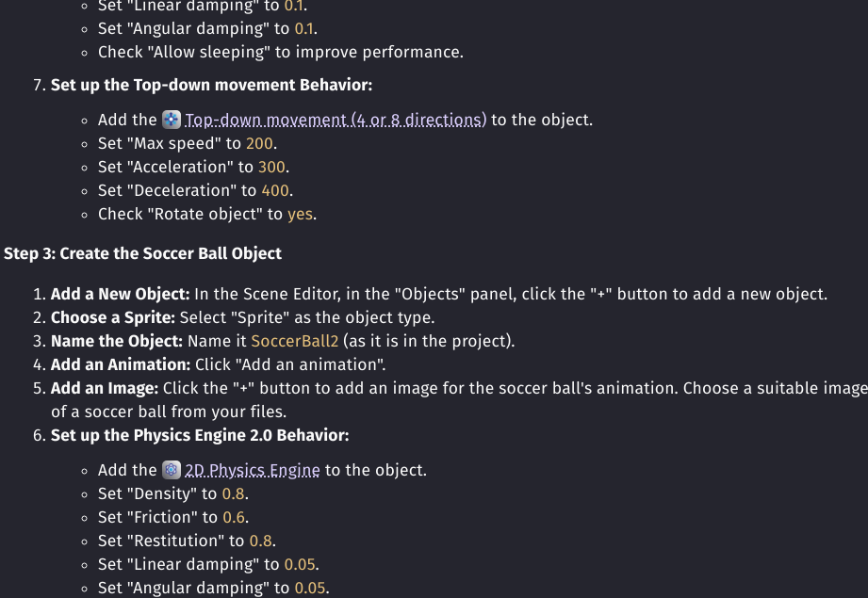The width and height of the screenshot is (868, 598).
Task: Click the Set up the Physics Engine 2.0 Behavior heading
Action: pos(200,435)
